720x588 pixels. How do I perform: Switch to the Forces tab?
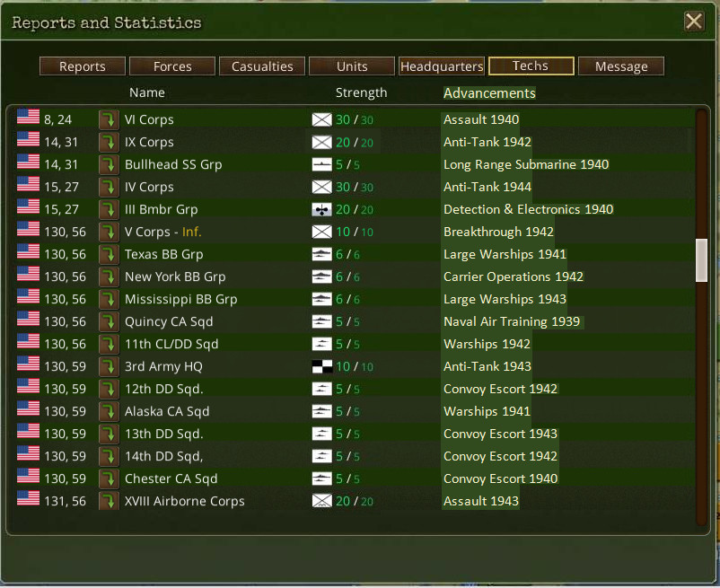(172, 66)
